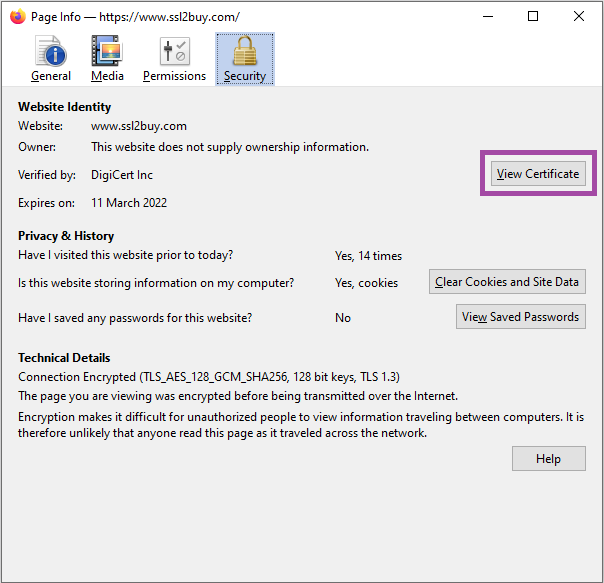Click 'Have I visited this website' question

(125, 255)
